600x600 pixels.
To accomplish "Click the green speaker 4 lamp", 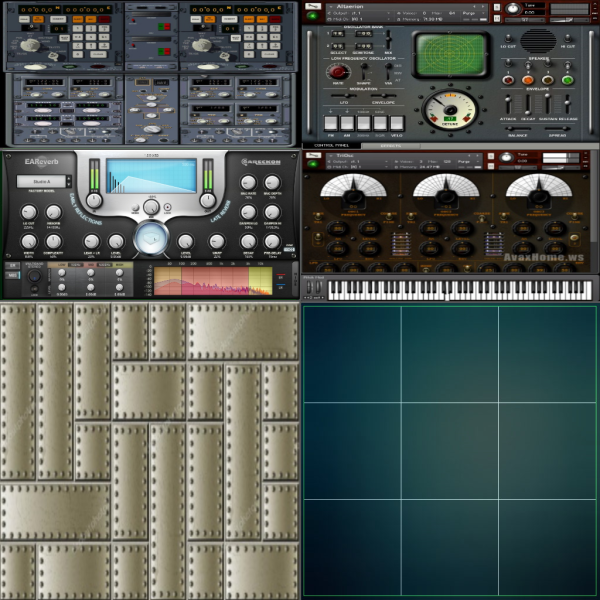I will click(x=568, y=79).
